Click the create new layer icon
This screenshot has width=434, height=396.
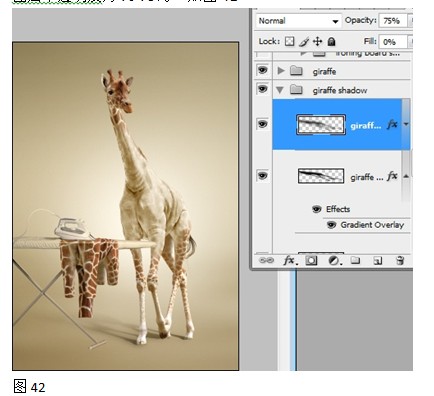click(x=378, y=261)
